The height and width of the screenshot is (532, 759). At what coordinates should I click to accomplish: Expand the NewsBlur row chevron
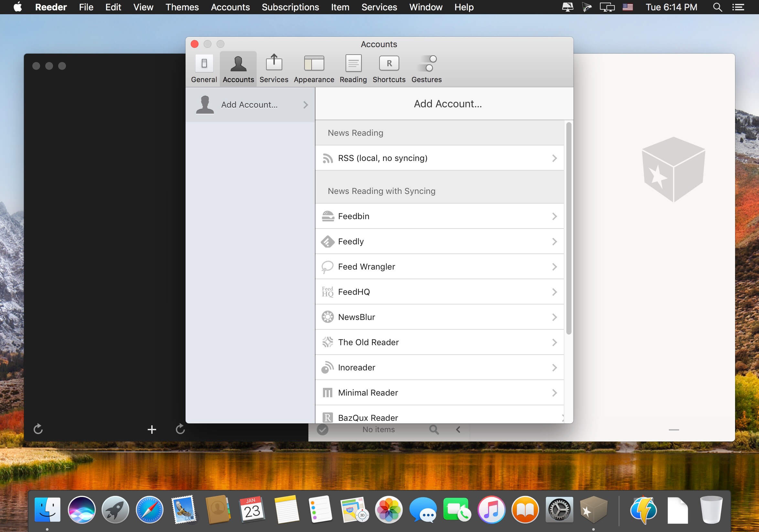tap(554, 317)
